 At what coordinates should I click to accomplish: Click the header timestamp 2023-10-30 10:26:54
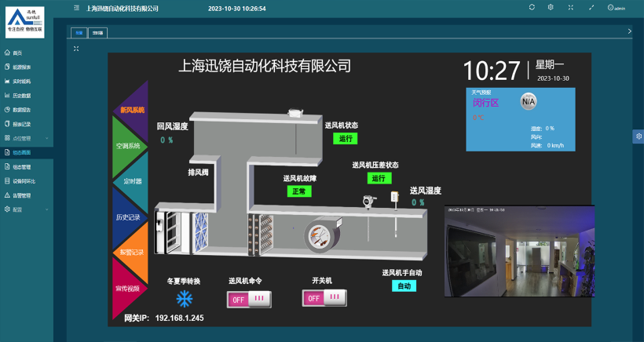237,8
